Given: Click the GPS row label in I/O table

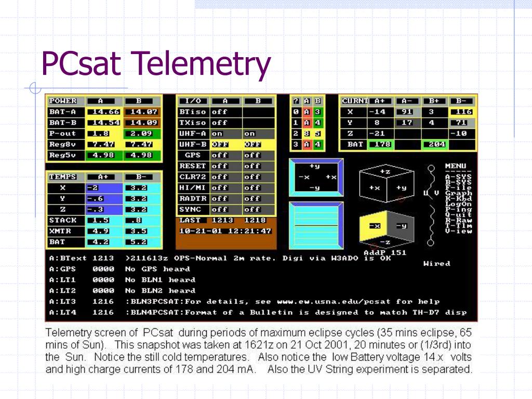Looking at the screenshot, I should pos(193,155).
